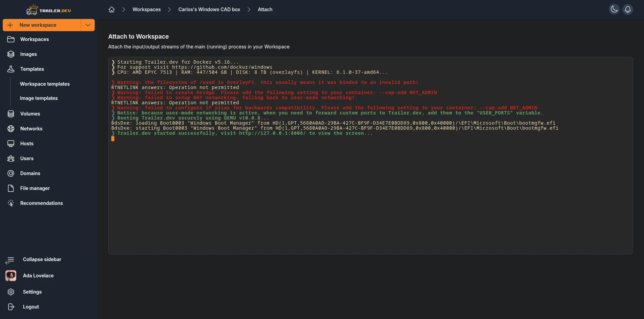
Task: Expand New workspace dropdown arrow
Action: (x=88, y=25)
